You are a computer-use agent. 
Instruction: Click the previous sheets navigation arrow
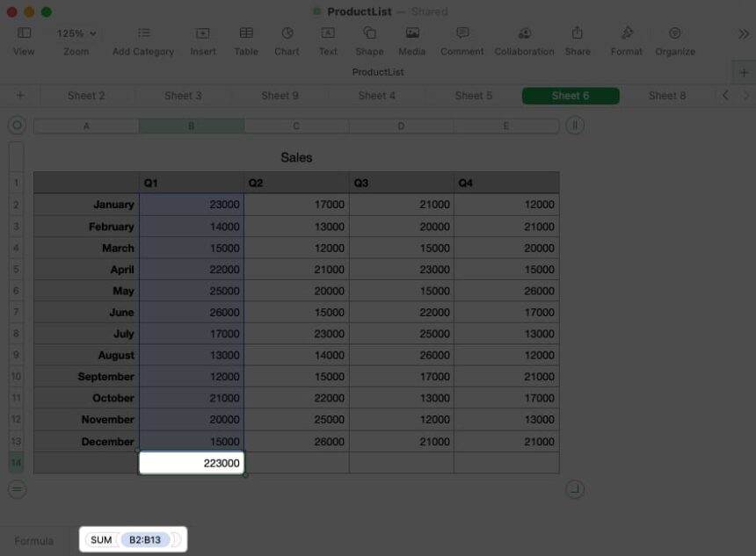pos(725,95)
